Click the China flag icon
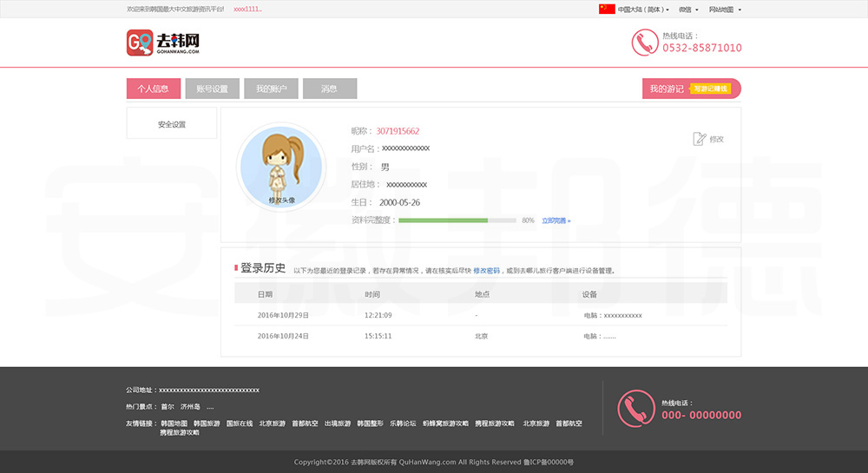 607,10
